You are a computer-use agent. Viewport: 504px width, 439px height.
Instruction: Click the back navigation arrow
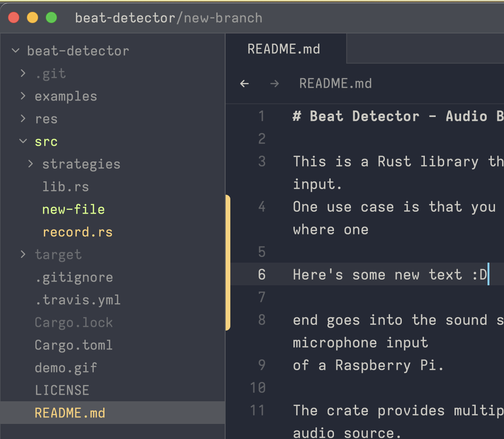pos(244,84)
